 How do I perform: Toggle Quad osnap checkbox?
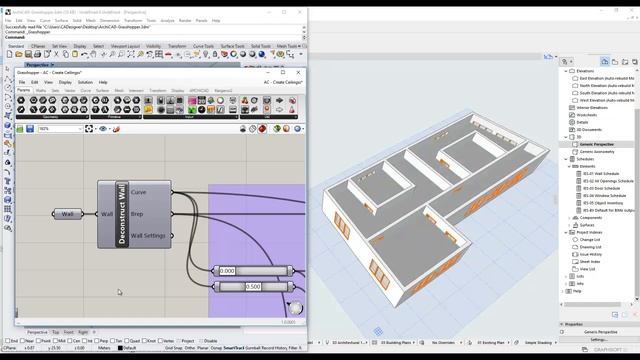(127, 341)
